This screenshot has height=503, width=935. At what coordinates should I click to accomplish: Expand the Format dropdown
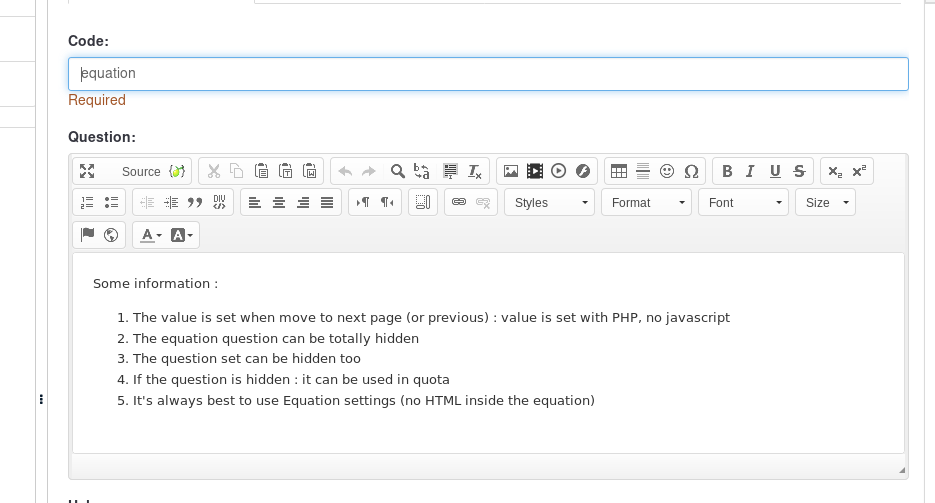(x=646, y=202)
